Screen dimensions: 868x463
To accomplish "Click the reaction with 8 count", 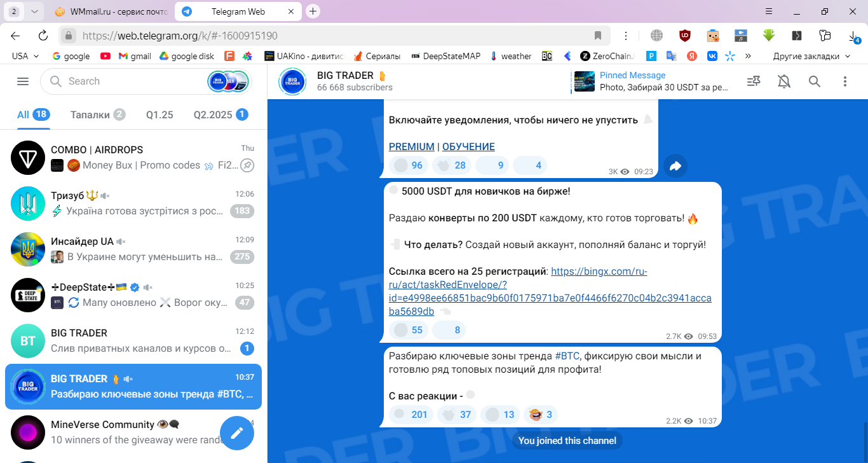I will click(x=449, y=330).
